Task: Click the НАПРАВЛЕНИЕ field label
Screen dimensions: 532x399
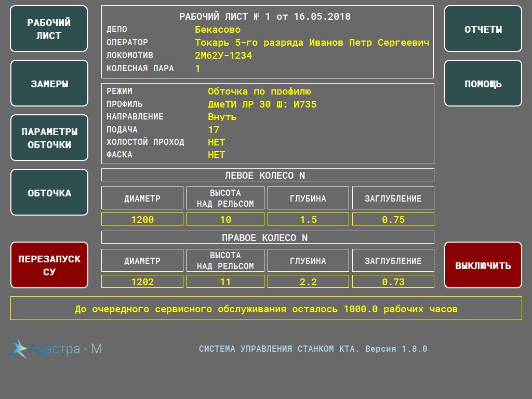Action: coord(135,117)
